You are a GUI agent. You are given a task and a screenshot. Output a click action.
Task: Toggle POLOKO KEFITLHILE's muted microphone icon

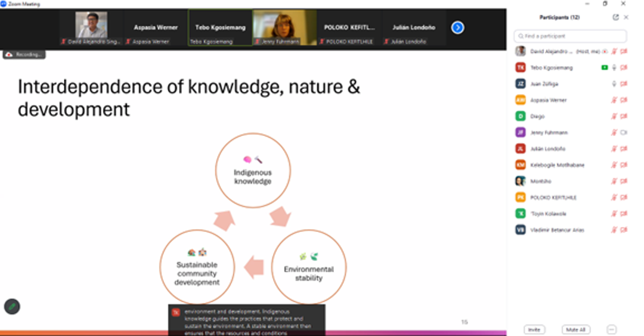[614, 197]
